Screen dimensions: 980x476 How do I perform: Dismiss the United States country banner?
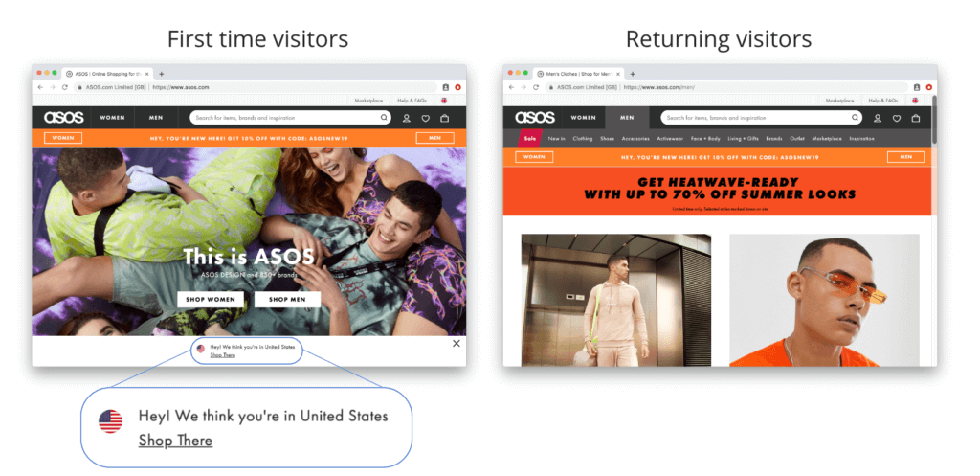click(457, 344)
